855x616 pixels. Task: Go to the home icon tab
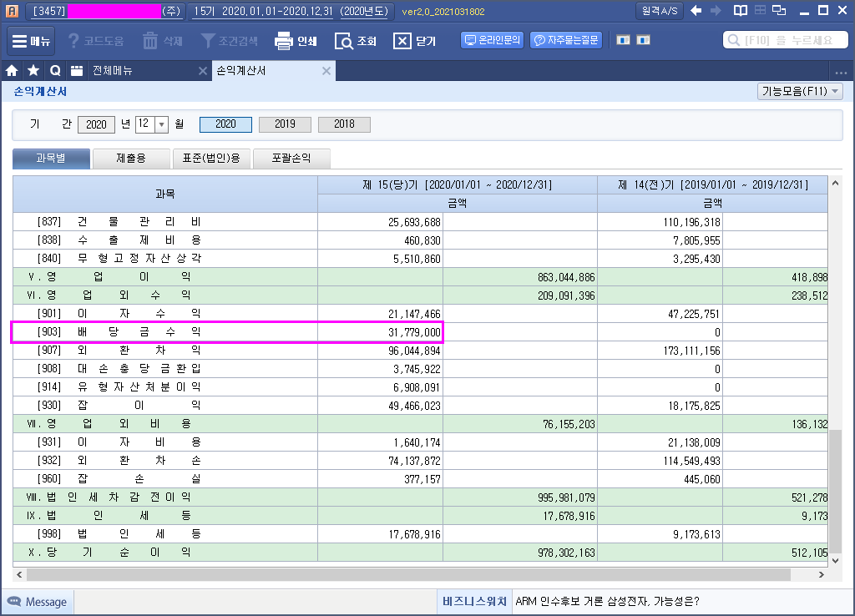[12, 71]
